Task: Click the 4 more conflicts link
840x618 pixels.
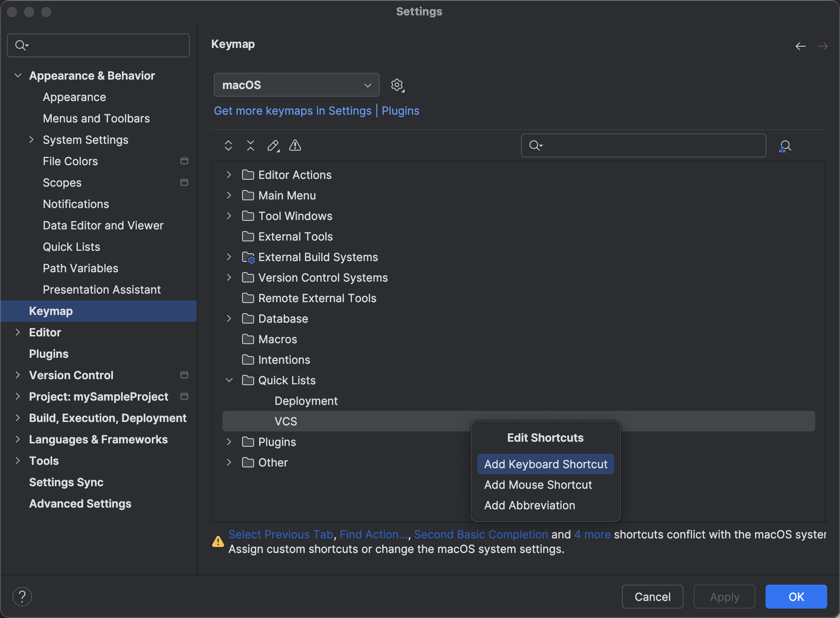Action: pos(593,534)
